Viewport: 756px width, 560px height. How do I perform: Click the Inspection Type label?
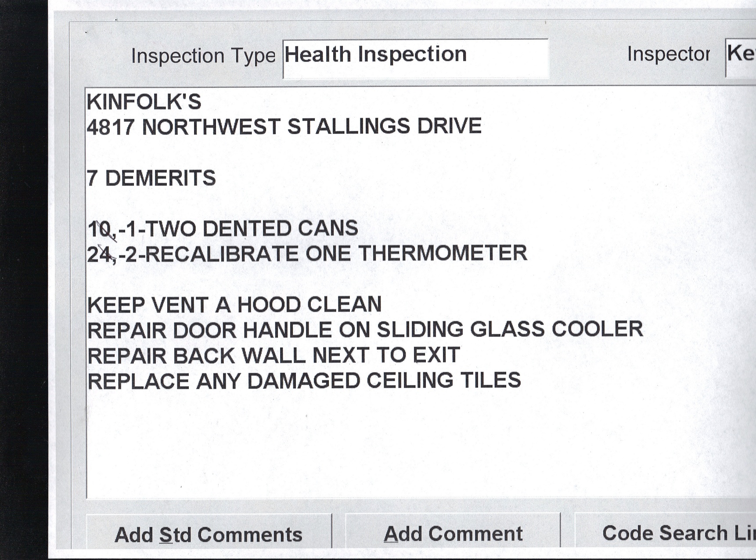point(203,56)
